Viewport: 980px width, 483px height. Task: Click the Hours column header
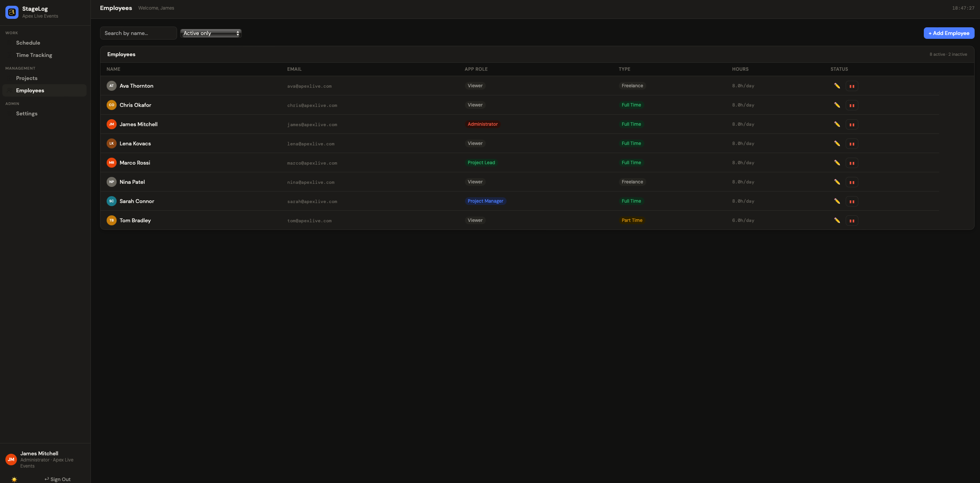740,69
